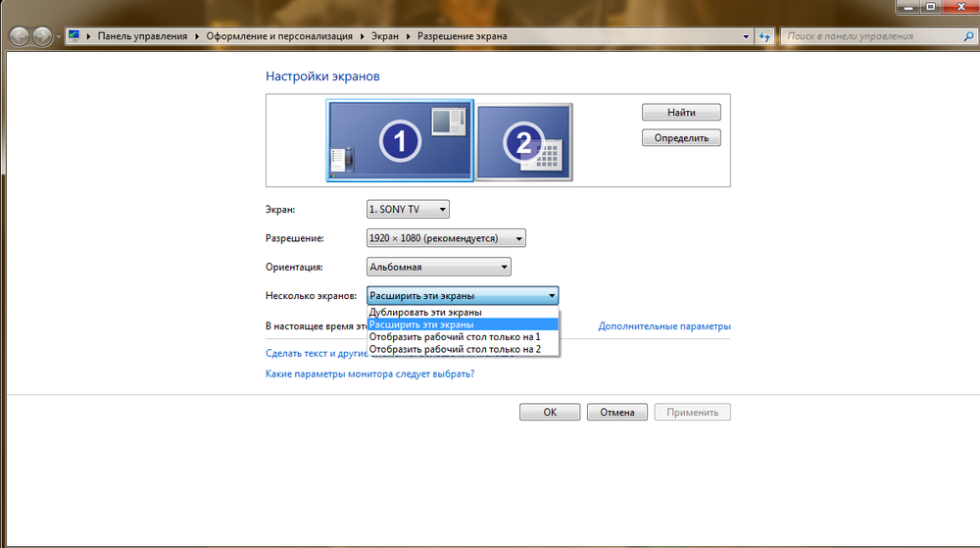Screen dimensions: 980x548
Task: Confirm settings with the ОК button
Action: click(550, 413)
